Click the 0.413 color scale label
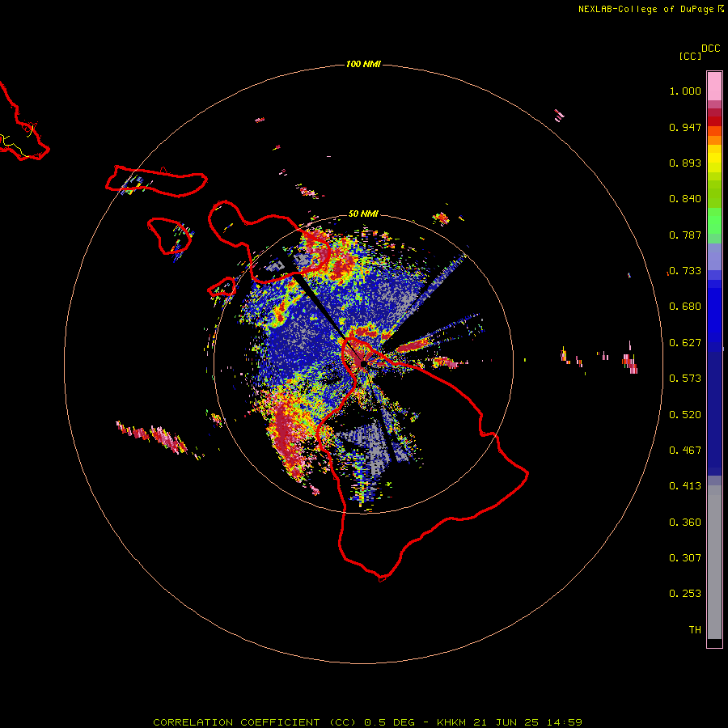Screen dimensions: 728x728 click(x=685, y=486)
